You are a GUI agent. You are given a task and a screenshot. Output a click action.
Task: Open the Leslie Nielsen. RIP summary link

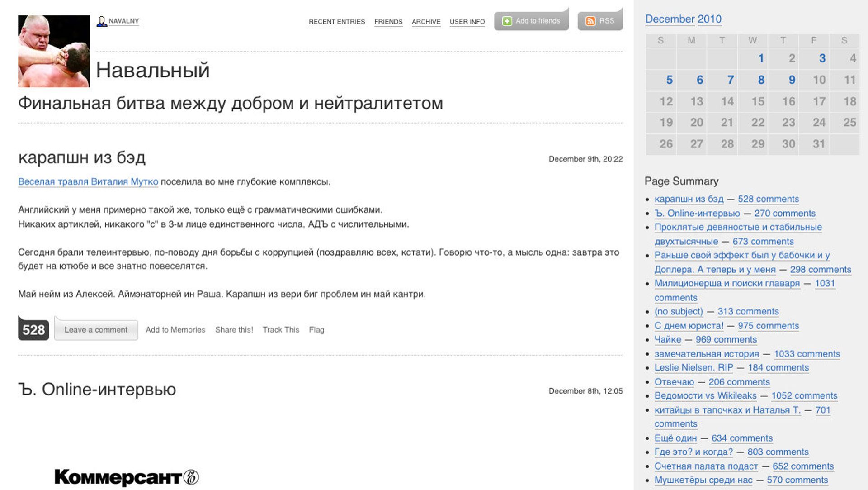(x=693, y=367)
